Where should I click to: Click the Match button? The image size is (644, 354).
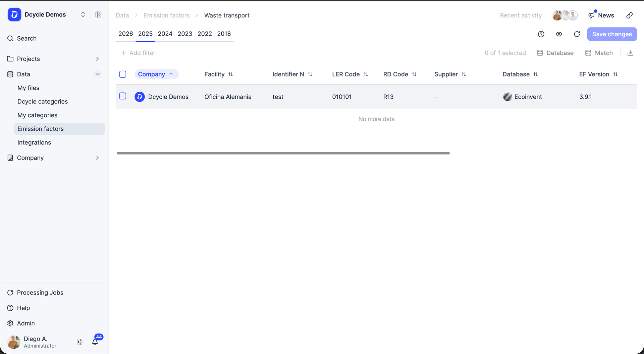tap(599, 53)
